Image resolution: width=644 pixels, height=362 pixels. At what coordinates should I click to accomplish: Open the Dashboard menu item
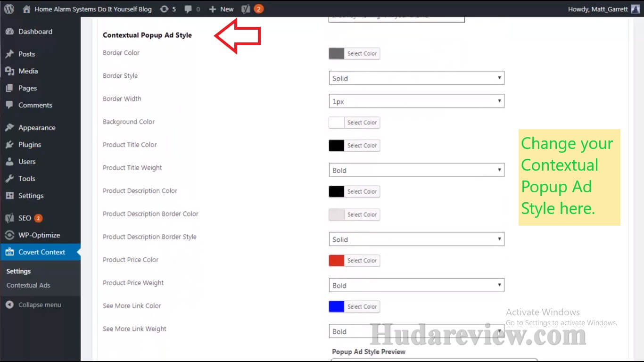click(x=40, y=32)
